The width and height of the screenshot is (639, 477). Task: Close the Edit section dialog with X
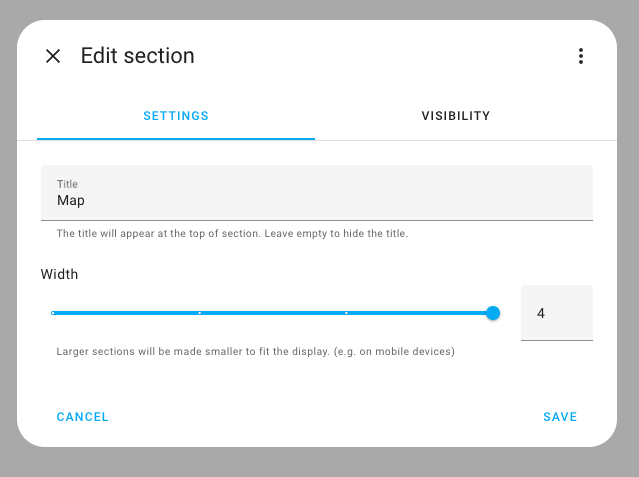tap(53, 56)
